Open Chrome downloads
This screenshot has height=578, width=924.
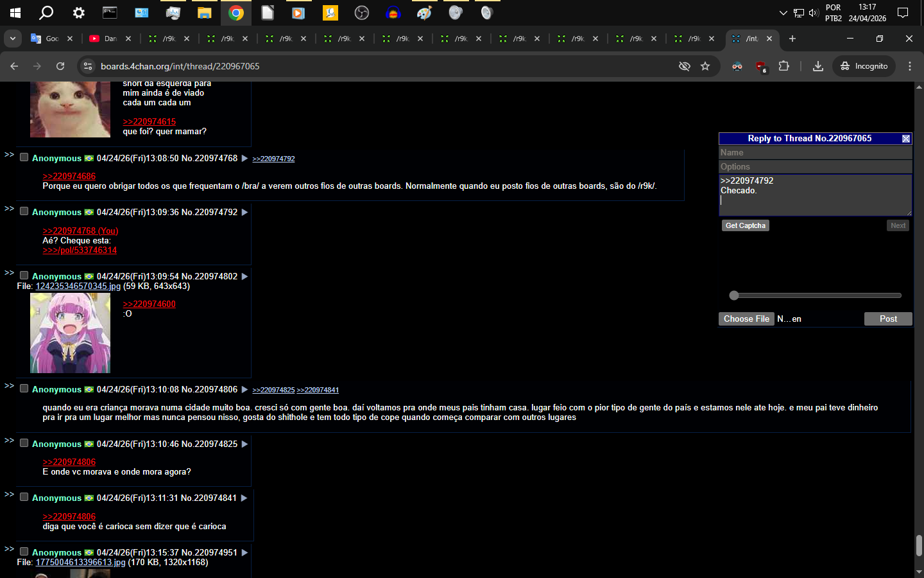(818, 66)
